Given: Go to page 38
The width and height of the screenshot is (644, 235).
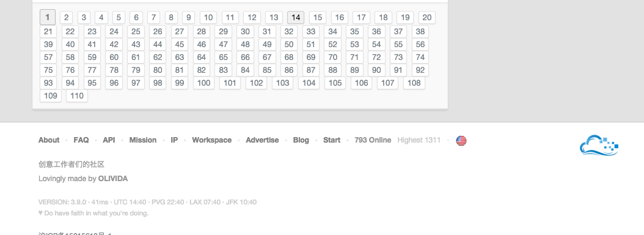Looking at the screenshot, I should pos(420,32).
